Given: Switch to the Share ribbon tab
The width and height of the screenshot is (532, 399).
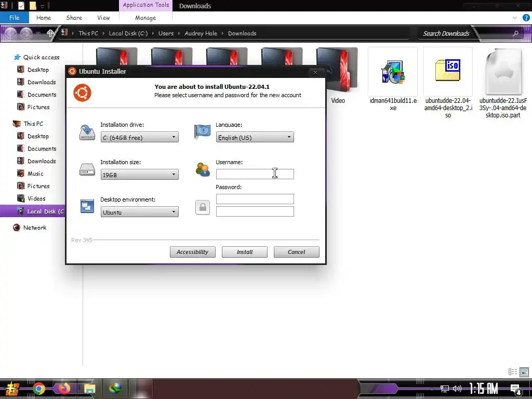Looking at the screenshot, I should tap(74, 18).
